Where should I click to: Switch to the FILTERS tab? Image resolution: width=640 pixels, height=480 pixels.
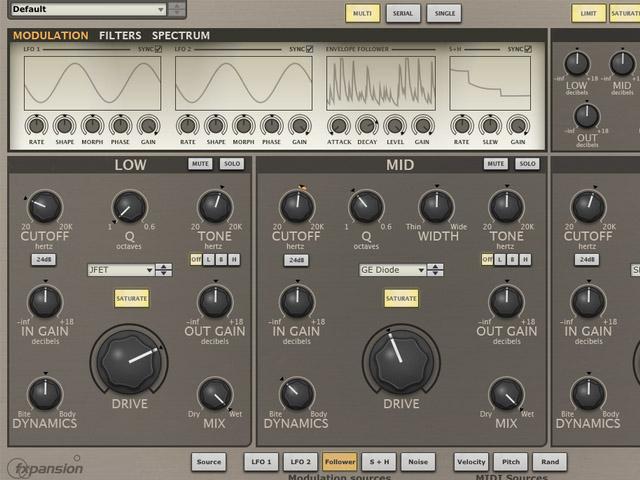120,35
